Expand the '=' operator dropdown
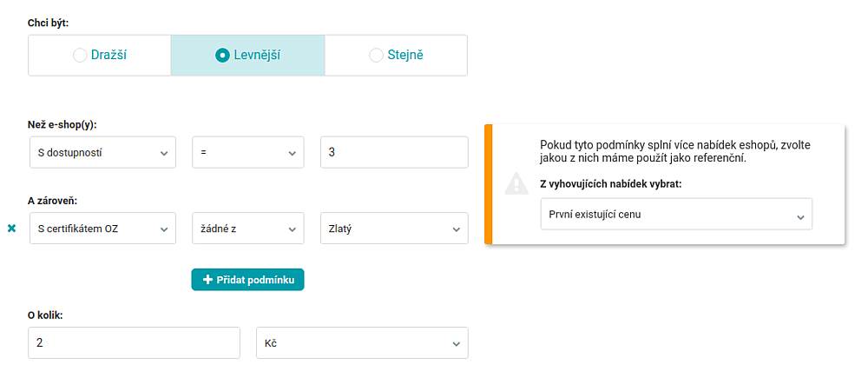Screen dimensions: 868x378 [248, 152]
